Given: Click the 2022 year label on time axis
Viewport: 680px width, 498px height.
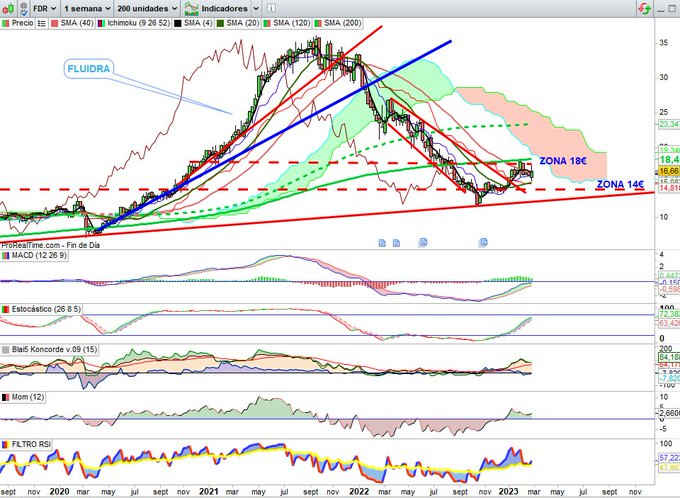Looking at the screenshot, I should click(x=359, y=491).
